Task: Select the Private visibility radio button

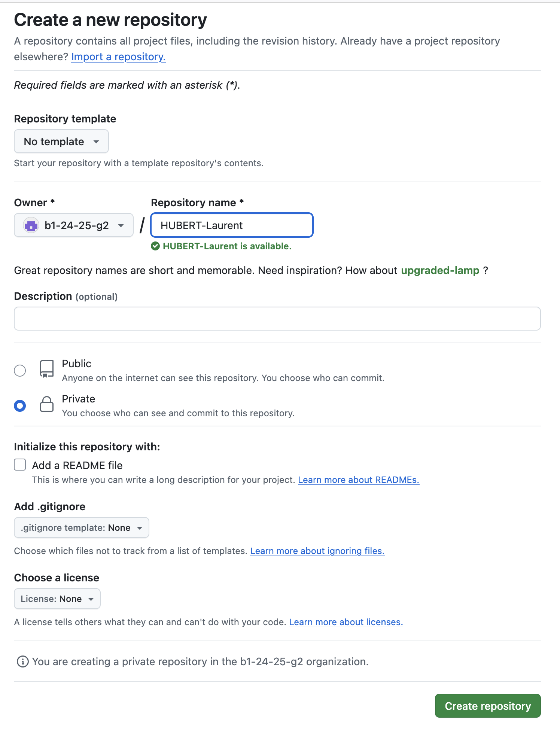Action: (20, 406)
